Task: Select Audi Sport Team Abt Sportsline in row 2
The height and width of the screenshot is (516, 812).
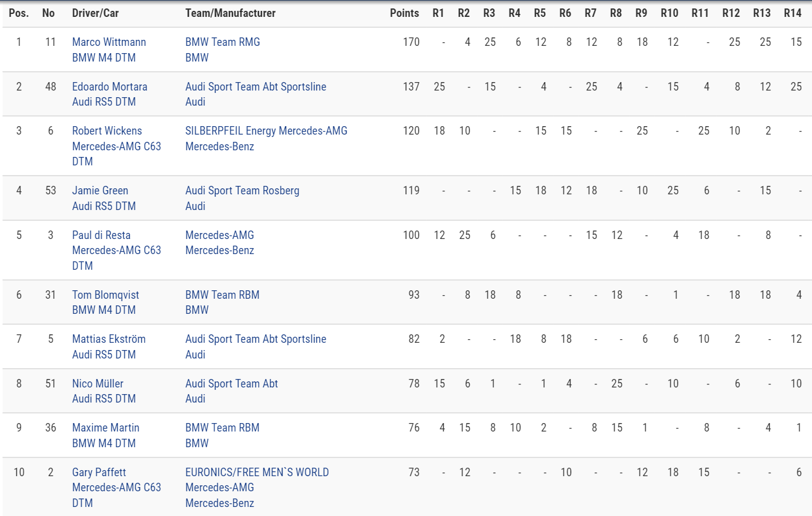Action: tap(255, 86)
